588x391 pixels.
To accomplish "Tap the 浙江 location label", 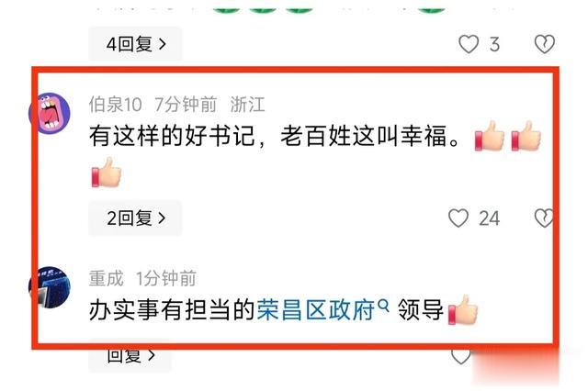I will tap(247, 104).
